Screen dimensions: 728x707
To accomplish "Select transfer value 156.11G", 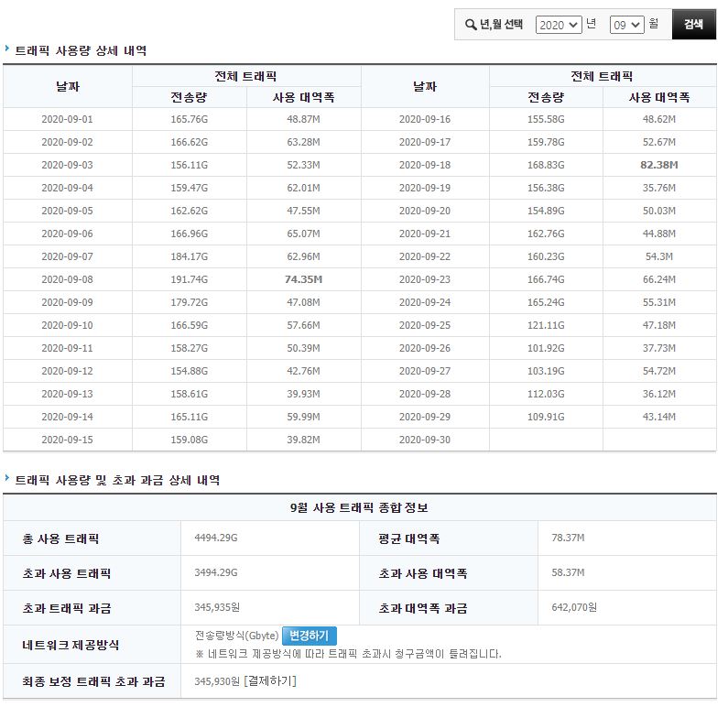I will (189, 165).
